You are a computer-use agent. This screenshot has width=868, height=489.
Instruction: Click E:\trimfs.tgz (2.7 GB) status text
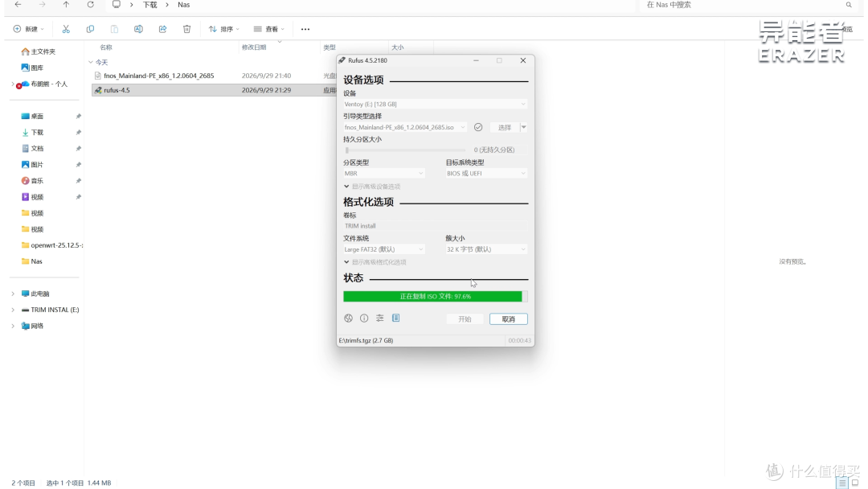(x=366, y=340)
